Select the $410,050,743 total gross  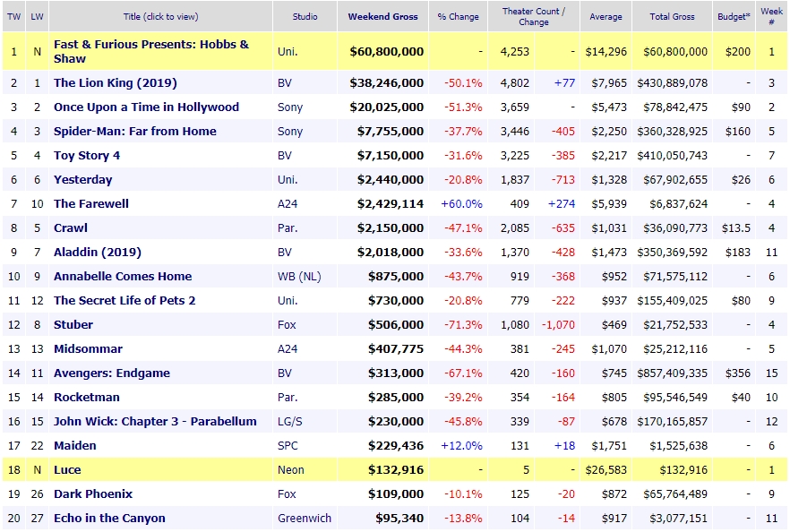672,156
